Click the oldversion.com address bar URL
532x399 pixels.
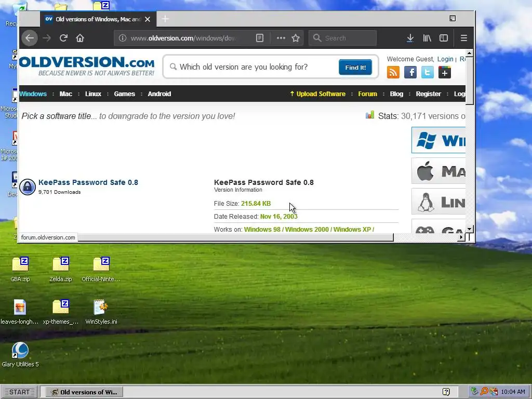point(183,38)
